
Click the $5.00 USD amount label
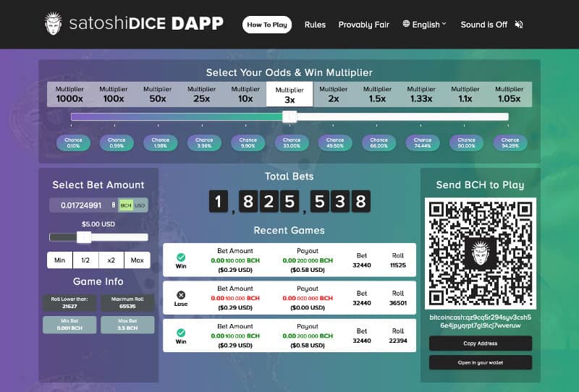click(98, 224)
